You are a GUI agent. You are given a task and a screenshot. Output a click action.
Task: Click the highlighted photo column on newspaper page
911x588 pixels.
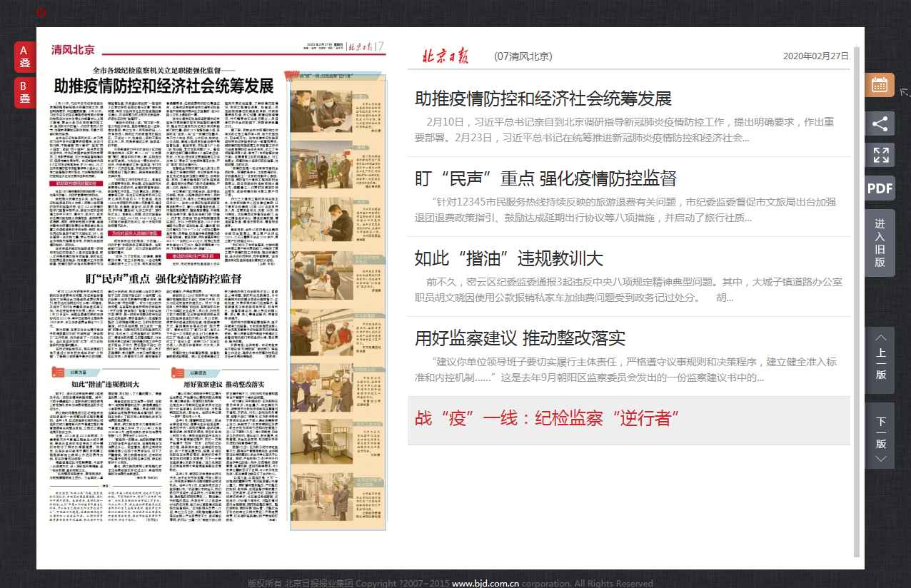point(338,300)
